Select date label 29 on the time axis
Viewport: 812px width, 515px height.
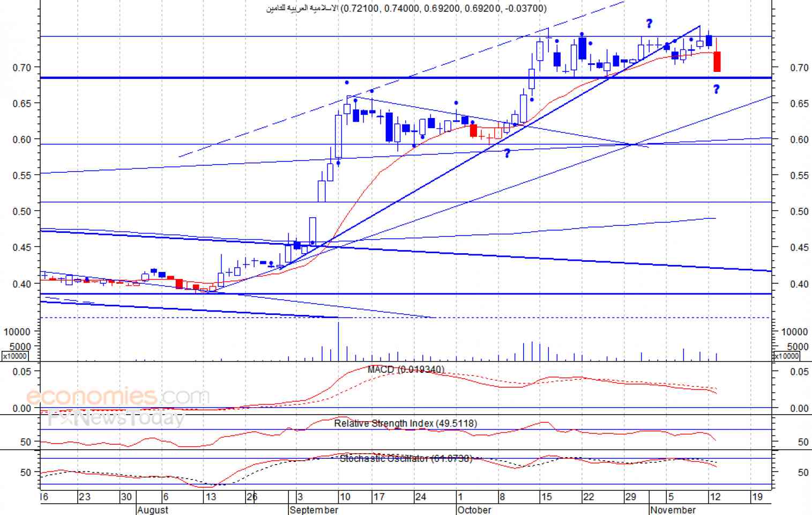pos(631,497)
